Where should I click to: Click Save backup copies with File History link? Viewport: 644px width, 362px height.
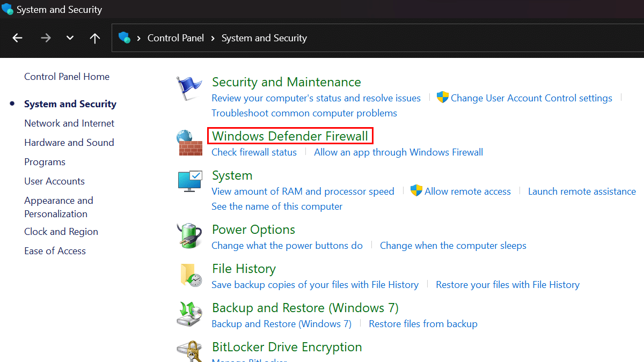[x=315, y=285]
